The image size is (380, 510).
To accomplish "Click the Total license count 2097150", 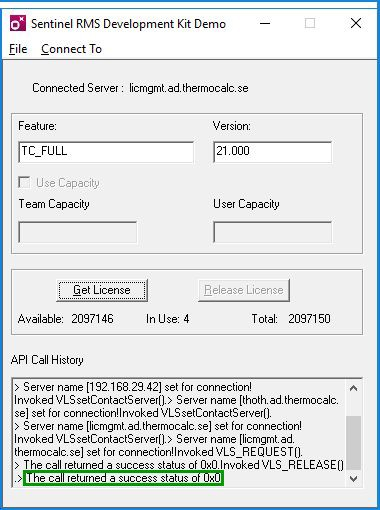I will pos(309,319).
